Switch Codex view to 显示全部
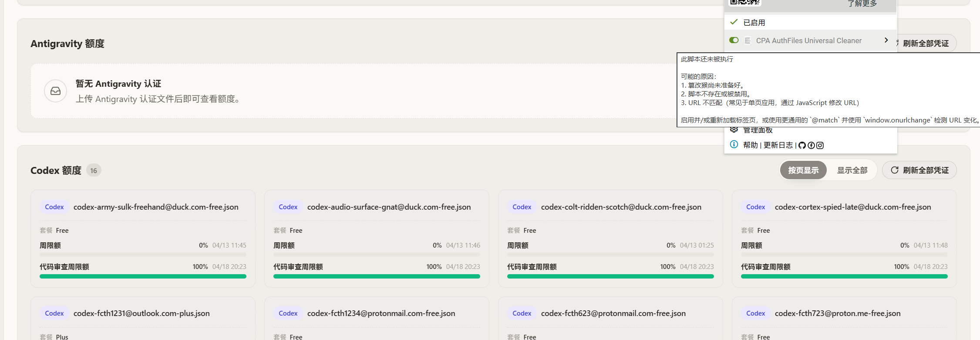Image resolution: width=980 pixels, height=340 pixels. (852, 170)
